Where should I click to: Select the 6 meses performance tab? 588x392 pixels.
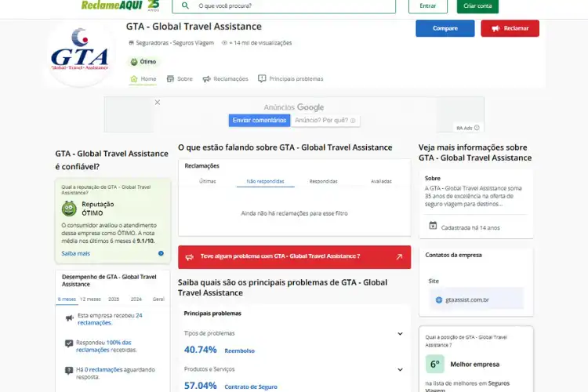tap(67, 299)
